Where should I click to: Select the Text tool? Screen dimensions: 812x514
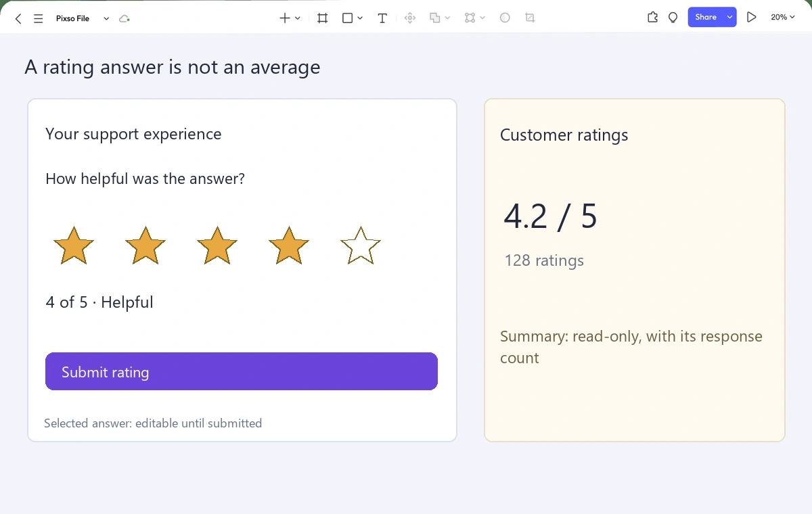pos(382,18)
